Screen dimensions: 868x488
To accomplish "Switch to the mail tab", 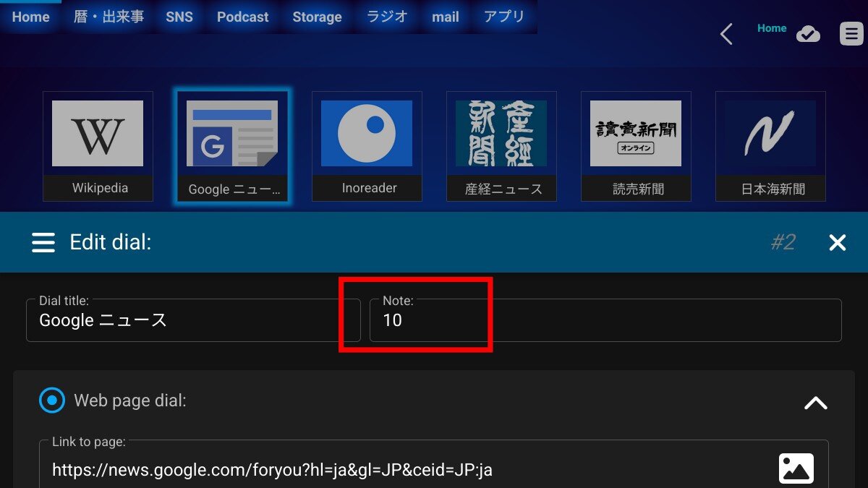I will [x=446, y=17].
